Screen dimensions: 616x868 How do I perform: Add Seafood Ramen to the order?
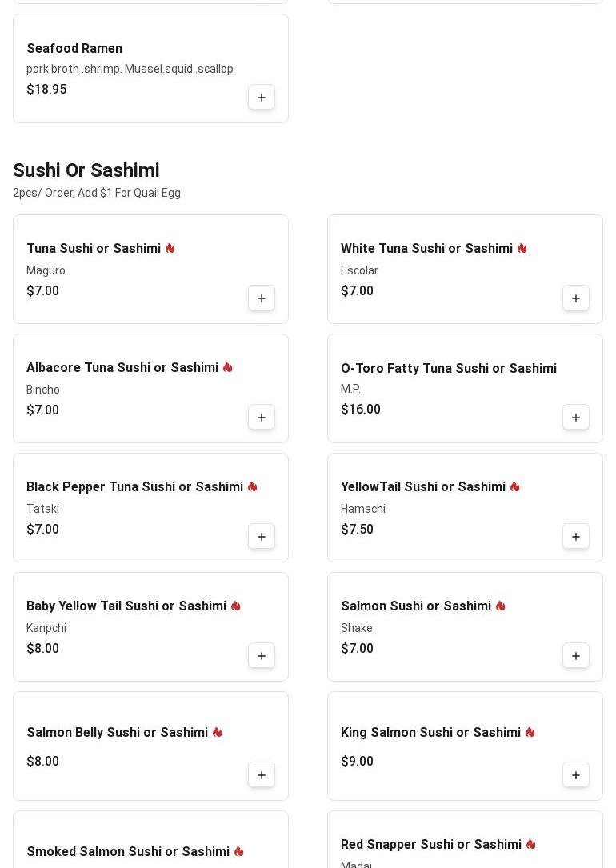click(262, 98)
